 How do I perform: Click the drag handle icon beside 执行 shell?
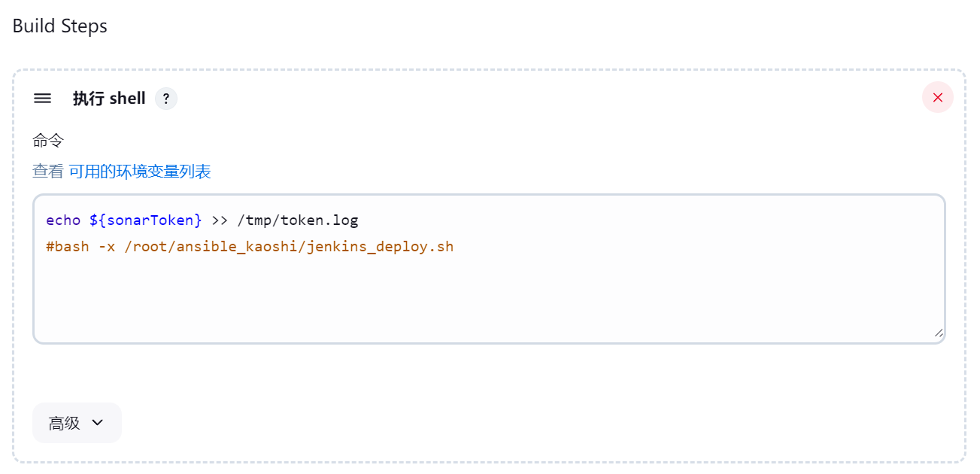[x=43, y=99]
